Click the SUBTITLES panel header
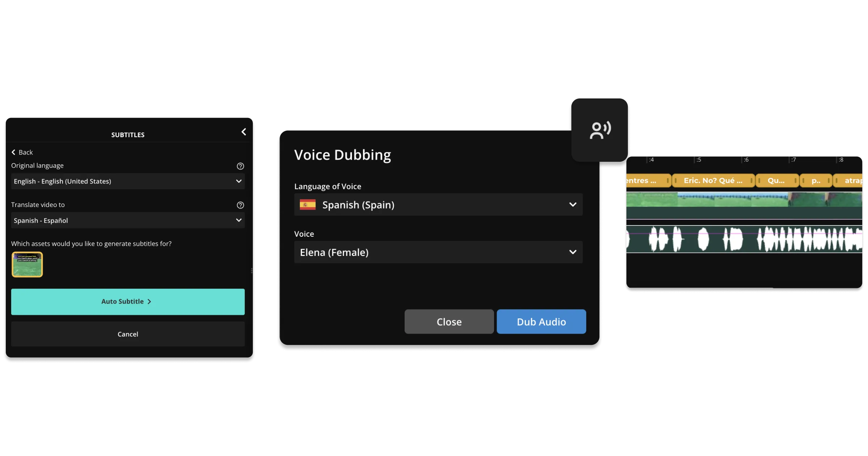868x456 pixels. [128, 134]
